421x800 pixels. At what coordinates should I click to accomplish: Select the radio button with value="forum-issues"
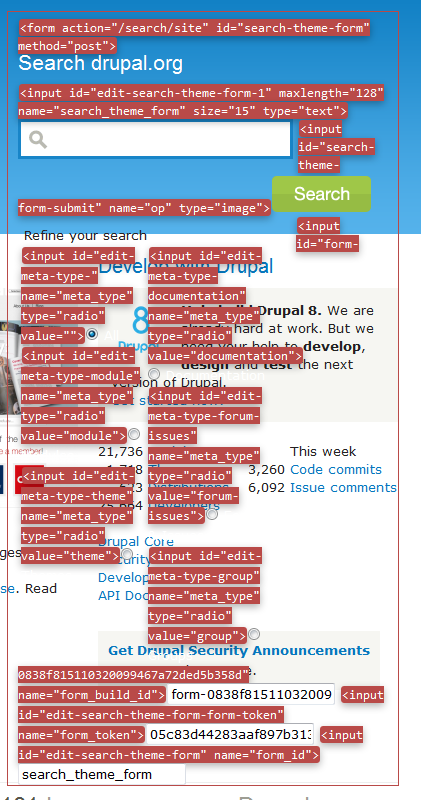click(212, 514)
